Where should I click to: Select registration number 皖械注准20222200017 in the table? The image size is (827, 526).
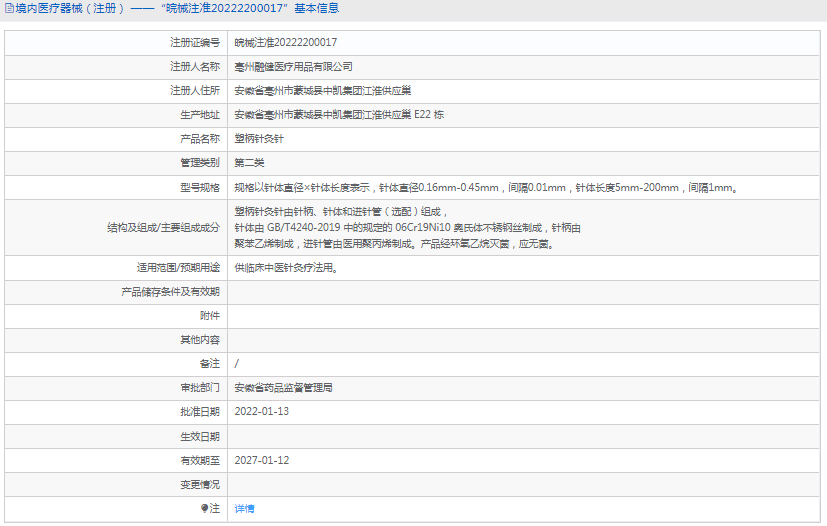[x=285, y=42]
